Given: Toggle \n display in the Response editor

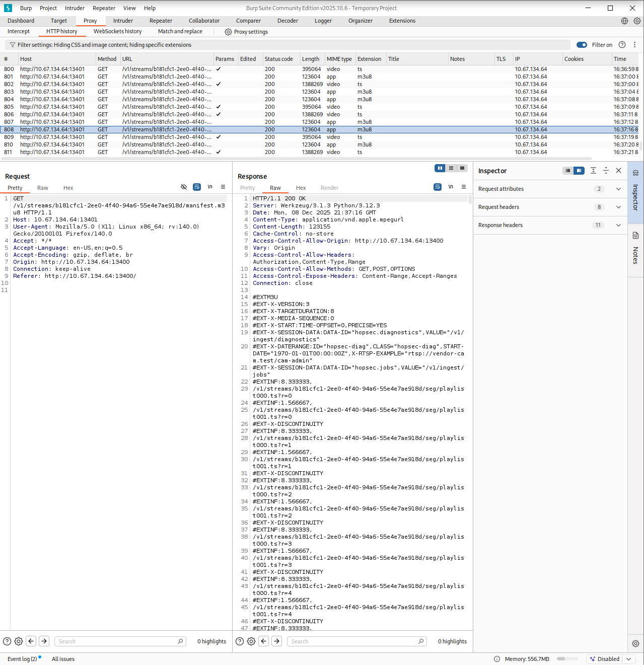Looking at the screenshot, I should click(x=451, y=186).
